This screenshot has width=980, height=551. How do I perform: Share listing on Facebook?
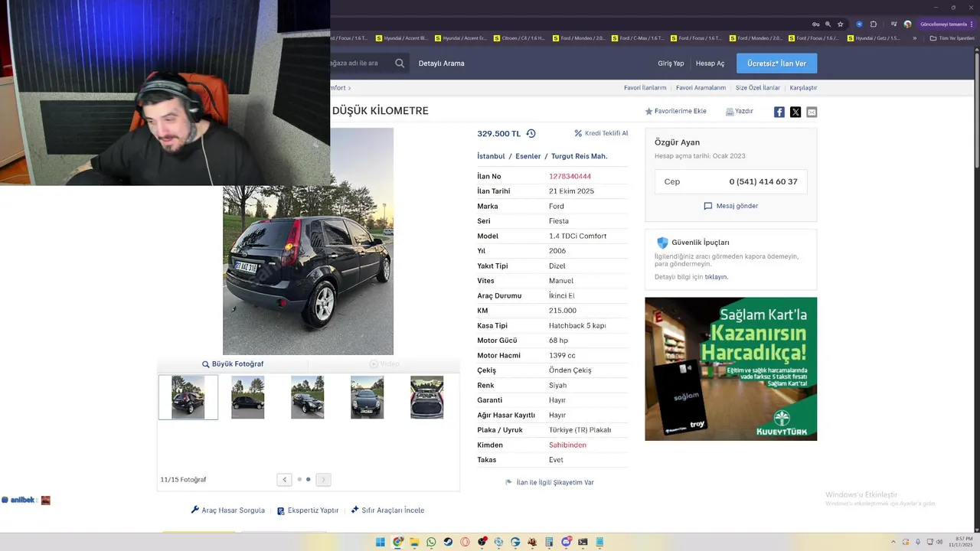click(779, 112)
